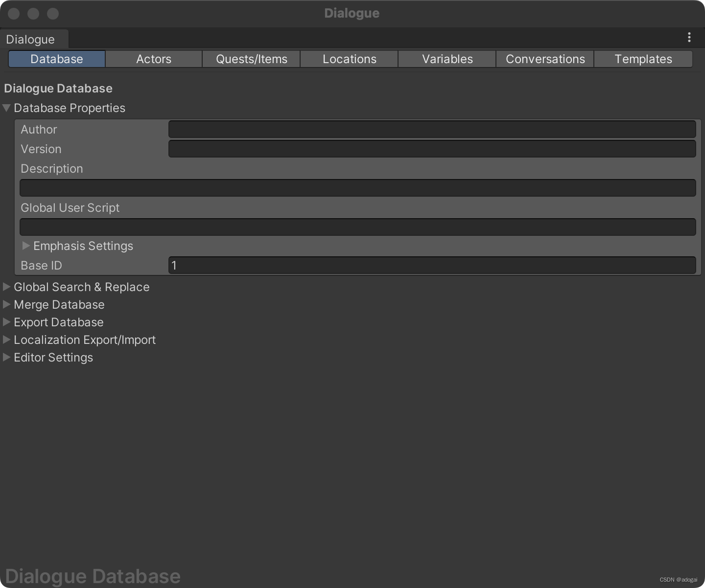
Task: Switch to the Quests/Items tab
Action: click(251, 59)
